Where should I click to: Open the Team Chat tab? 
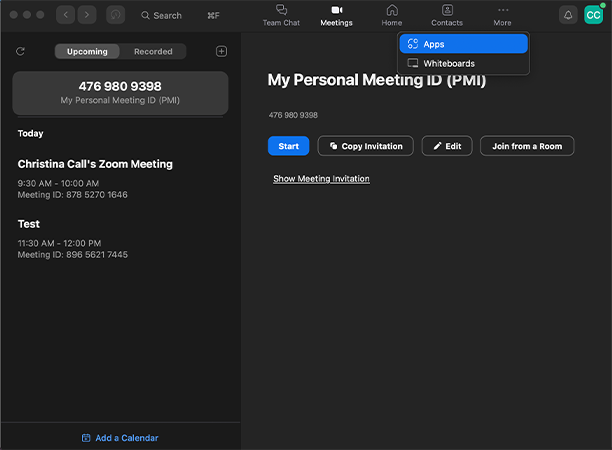pyautogui.click(x=281, y=16)
